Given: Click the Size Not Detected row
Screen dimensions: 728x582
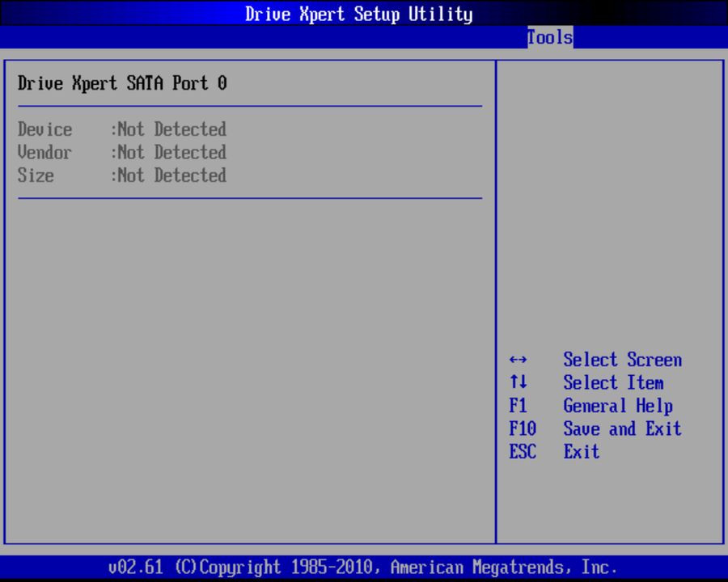Looking at the screenshot, I should [x=122, y=175].
